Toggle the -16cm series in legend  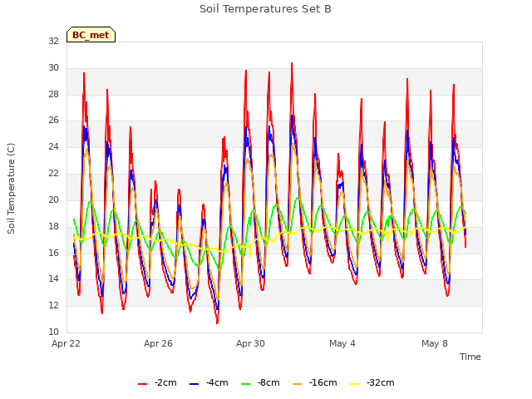[315, 382]
